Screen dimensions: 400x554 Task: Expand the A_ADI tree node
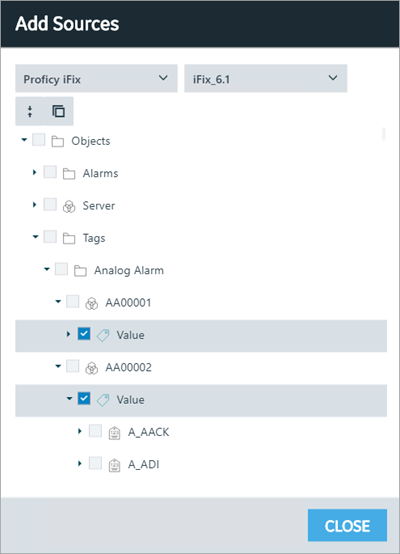tap(80, 463)
